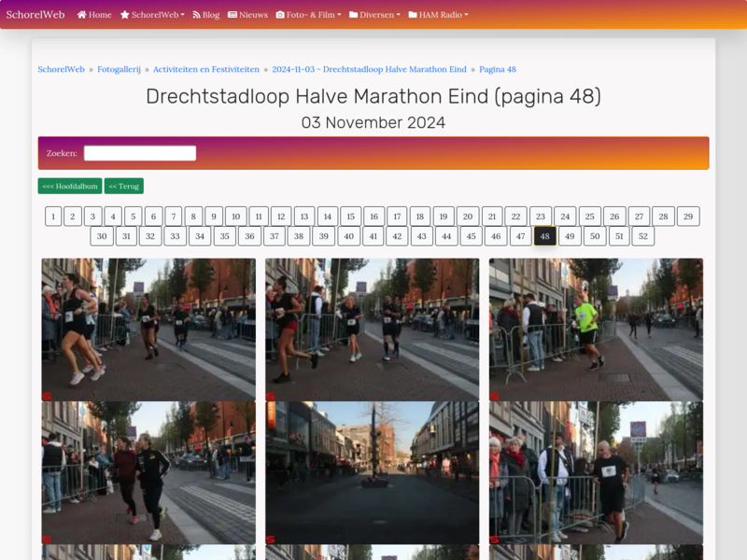Go to gallery page 35
This screenshot has width=747, height=560.
225,236
